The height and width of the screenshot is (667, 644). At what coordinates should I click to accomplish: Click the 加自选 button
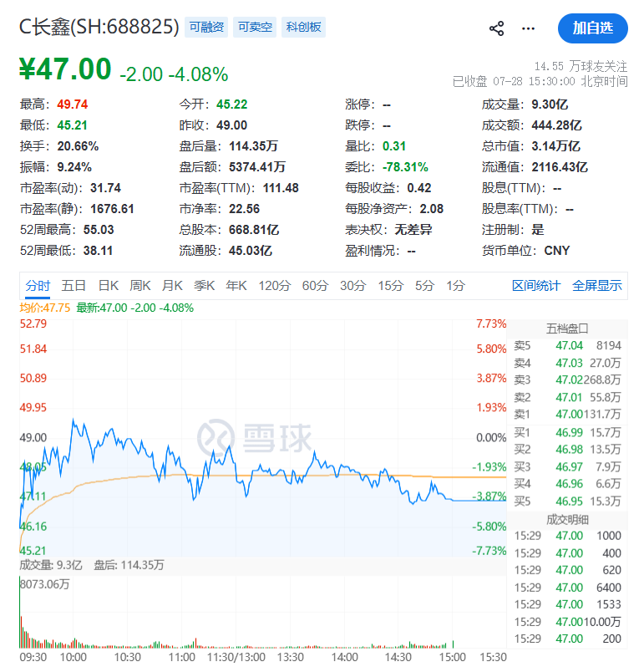click(592, 28)
